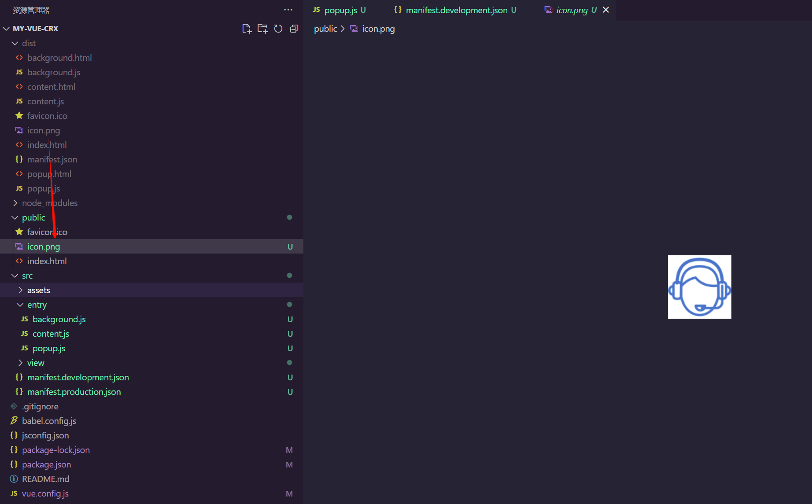This screenshot has width=812, height=504.
Task: Click the braces icon beside package.json
Action: click(x=14, y=464)
